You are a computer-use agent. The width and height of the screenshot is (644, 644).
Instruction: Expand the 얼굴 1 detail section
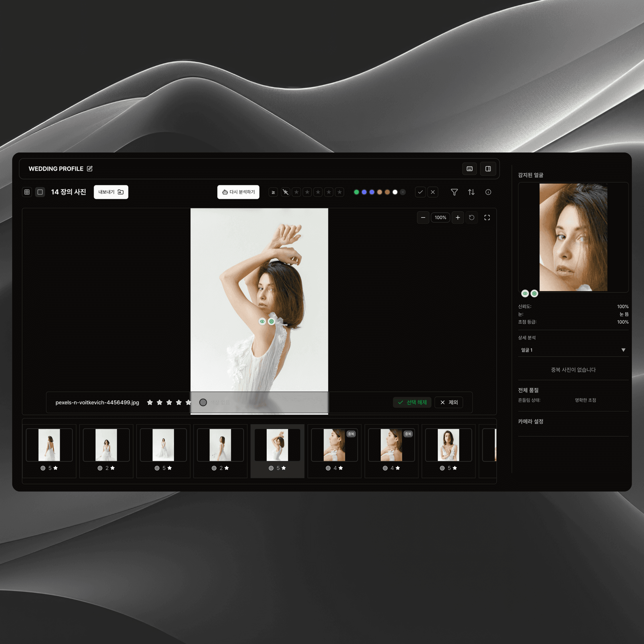coord(623,350)
